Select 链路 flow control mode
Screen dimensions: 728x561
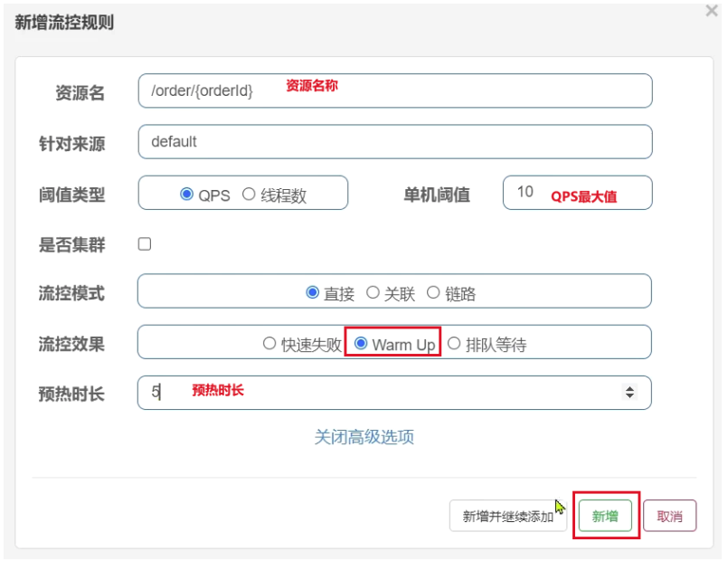click(x=433, y=292)
